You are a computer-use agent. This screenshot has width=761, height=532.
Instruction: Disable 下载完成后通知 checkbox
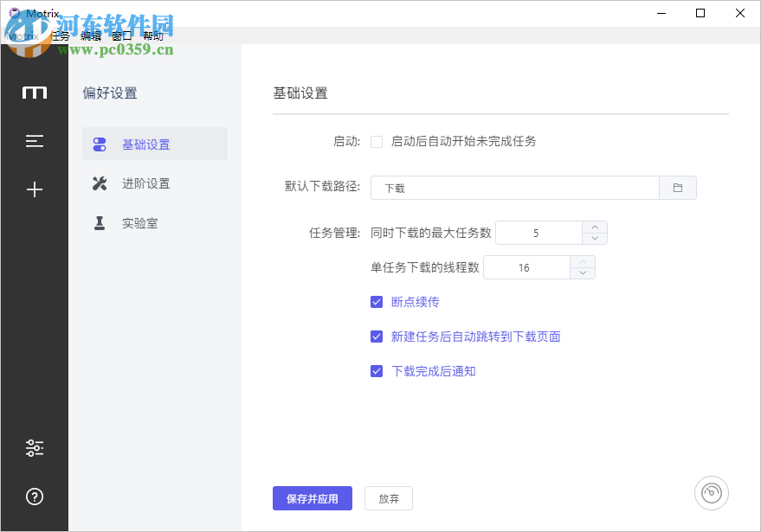pos(377,371)
